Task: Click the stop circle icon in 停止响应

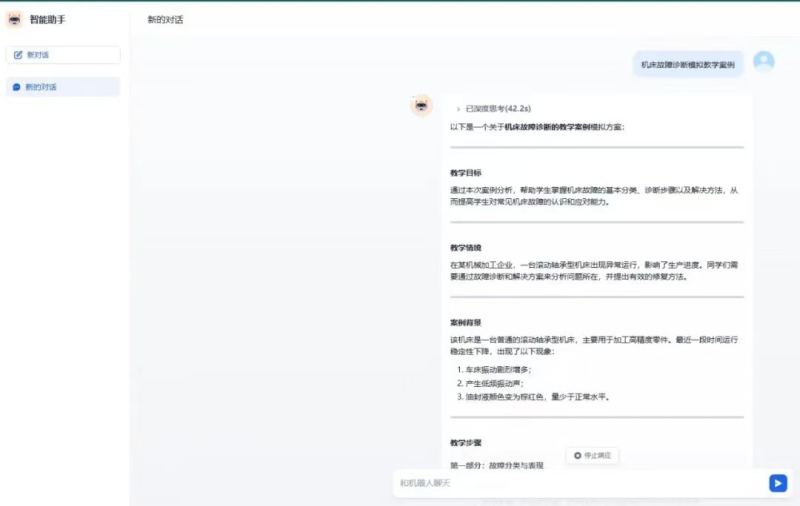Action: click(577, 456)
